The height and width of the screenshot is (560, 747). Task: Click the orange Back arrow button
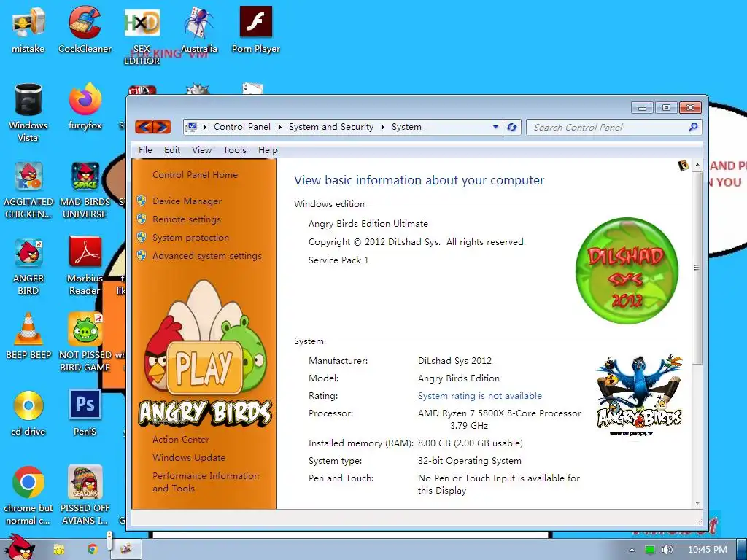(144, 127)
